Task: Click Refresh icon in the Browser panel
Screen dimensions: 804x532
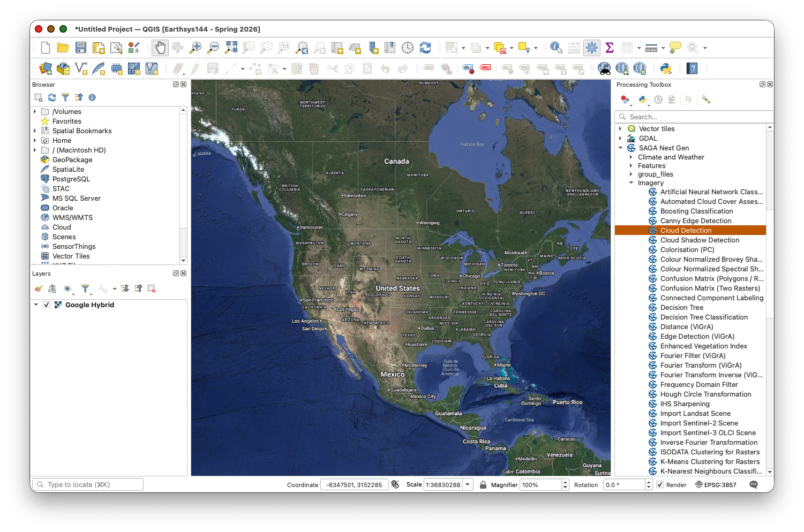Action: pos(52,97)
